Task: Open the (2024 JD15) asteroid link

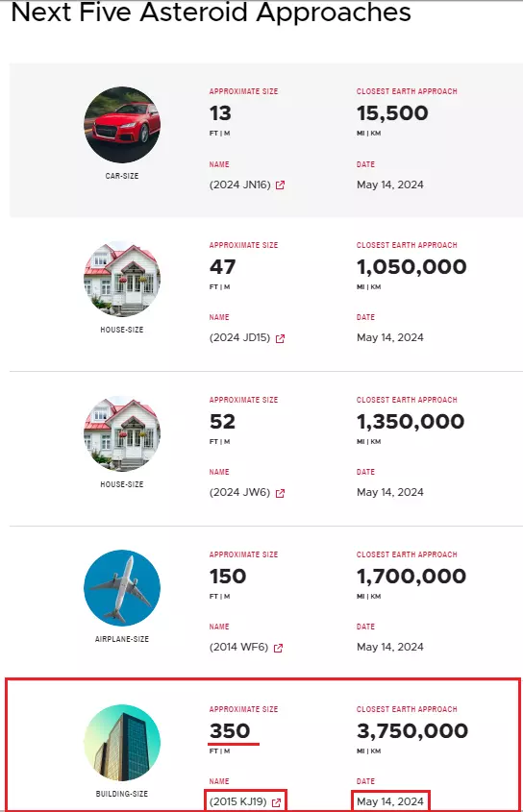Action: 240,337
